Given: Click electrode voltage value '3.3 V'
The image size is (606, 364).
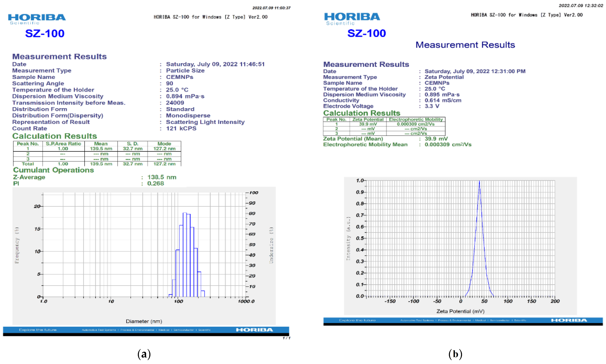Looking at the screenshot, I should click(x=432, y=106).
